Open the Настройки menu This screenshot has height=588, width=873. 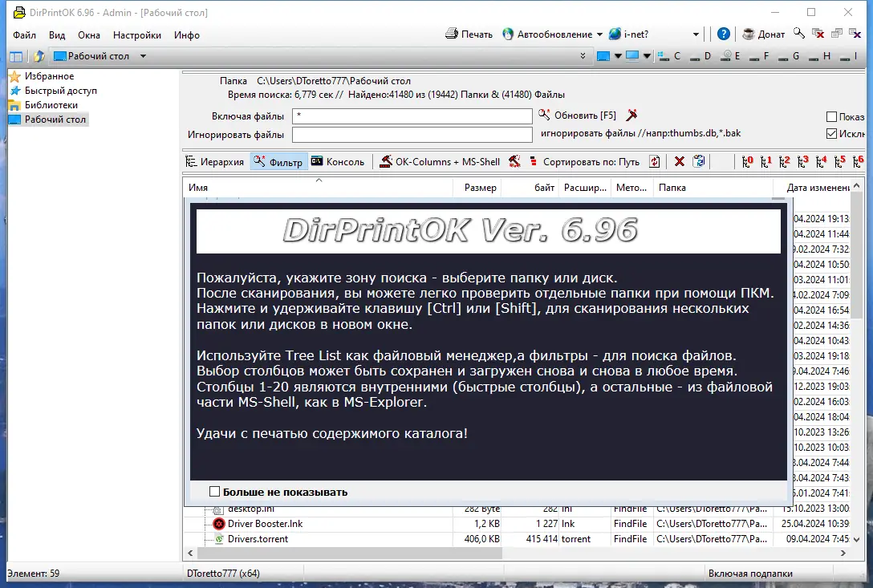pyautogui.click(x=137, y=35)
